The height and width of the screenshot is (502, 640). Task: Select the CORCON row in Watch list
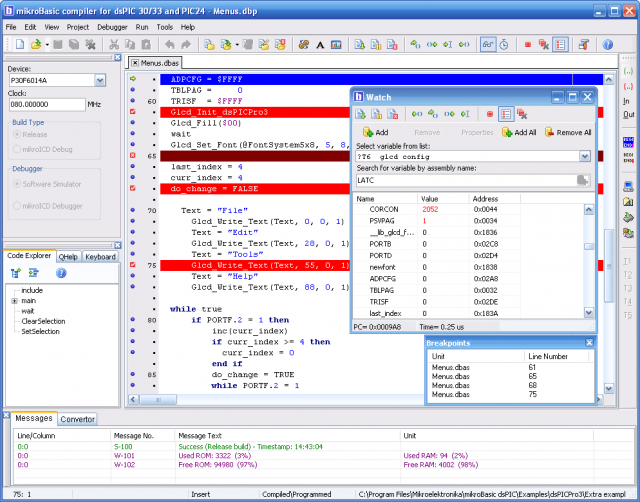point(437,209)
